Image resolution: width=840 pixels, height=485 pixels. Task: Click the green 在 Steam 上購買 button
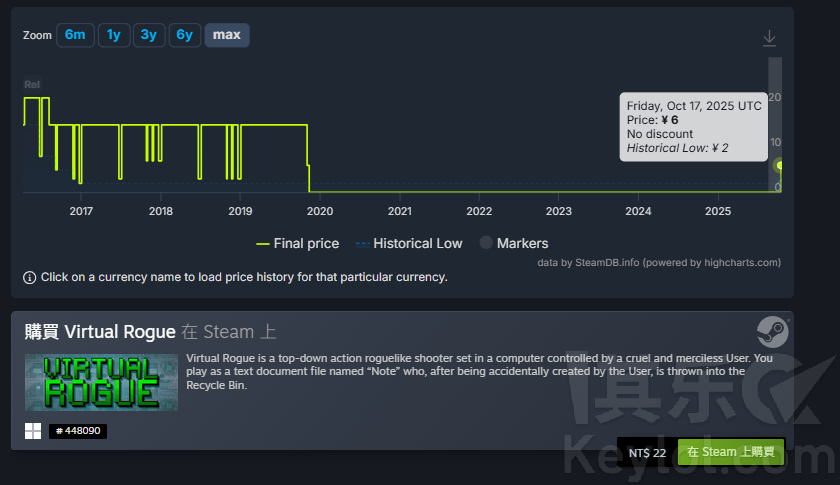[730, 452]
